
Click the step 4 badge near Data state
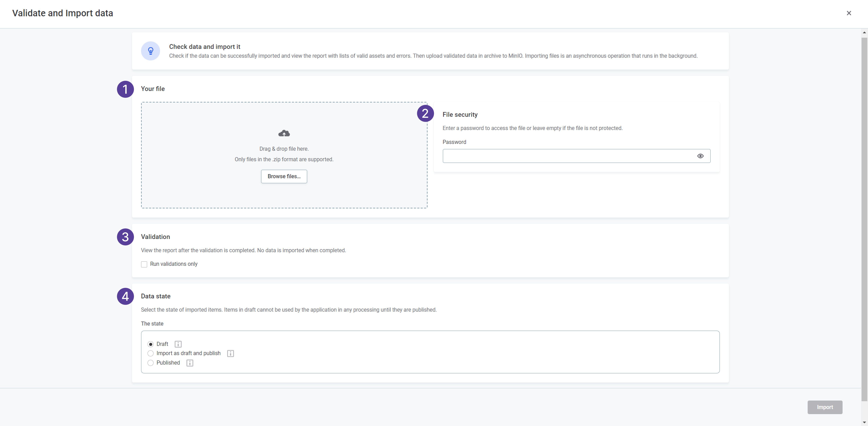click(x=125, y=296)
